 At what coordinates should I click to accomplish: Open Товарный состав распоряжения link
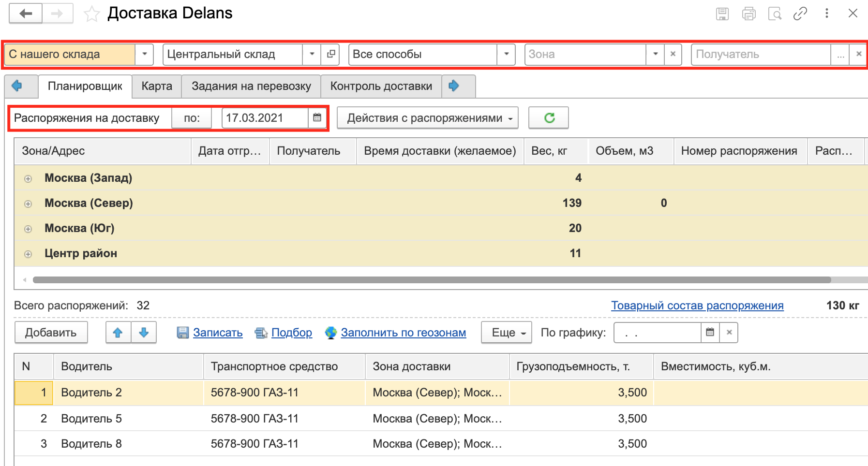tap(697, 306)
